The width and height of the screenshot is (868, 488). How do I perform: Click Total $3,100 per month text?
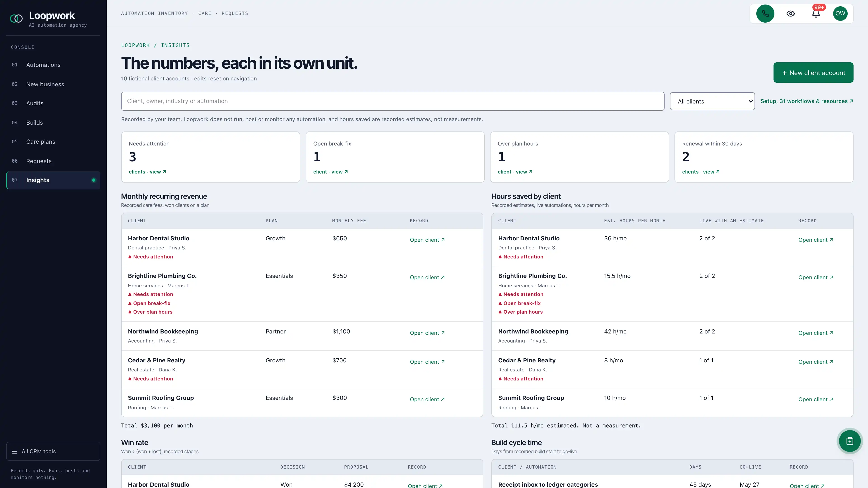click(157, 426)
